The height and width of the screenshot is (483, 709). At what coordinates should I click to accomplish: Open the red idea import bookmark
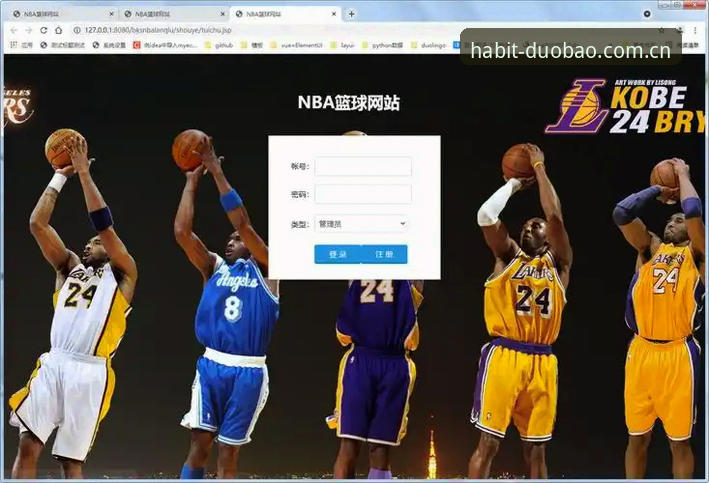[165, 45]
